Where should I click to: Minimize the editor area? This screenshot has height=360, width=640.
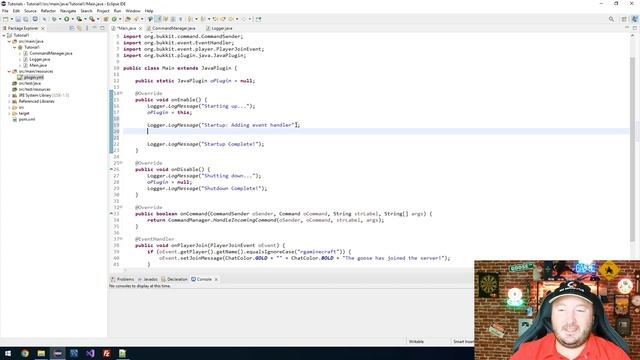tap(627, 28)
